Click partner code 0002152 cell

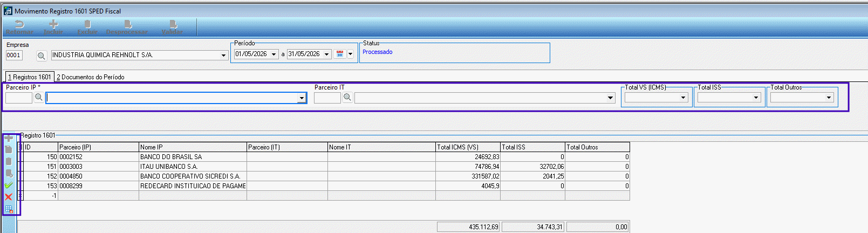point(98,157)
